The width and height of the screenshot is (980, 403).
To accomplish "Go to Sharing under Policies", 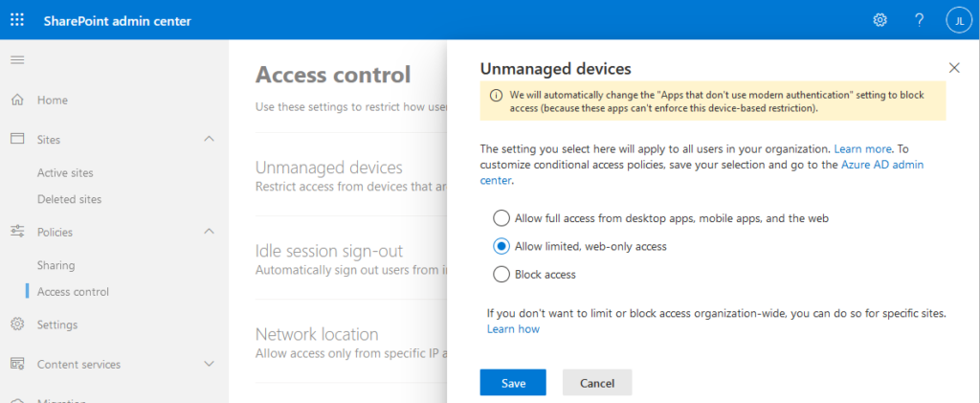I will pos(56,265).
